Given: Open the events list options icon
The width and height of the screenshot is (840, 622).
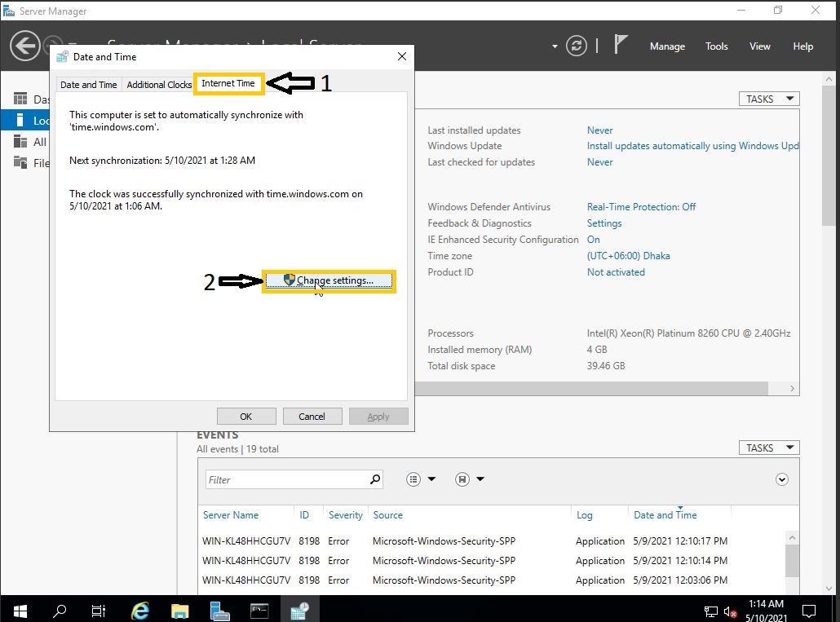Looking at the screenshot, I should click(x=413, y=479).
